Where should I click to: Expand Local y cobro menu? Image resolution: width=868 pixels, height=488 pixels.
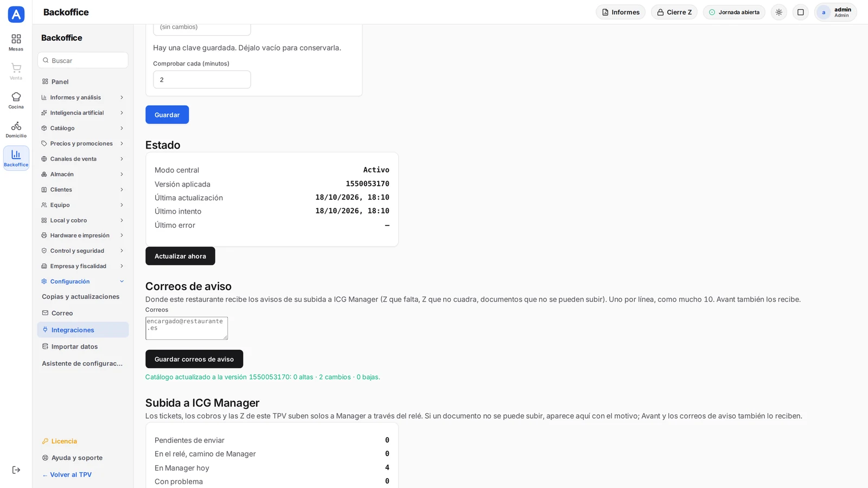point(83,220)
